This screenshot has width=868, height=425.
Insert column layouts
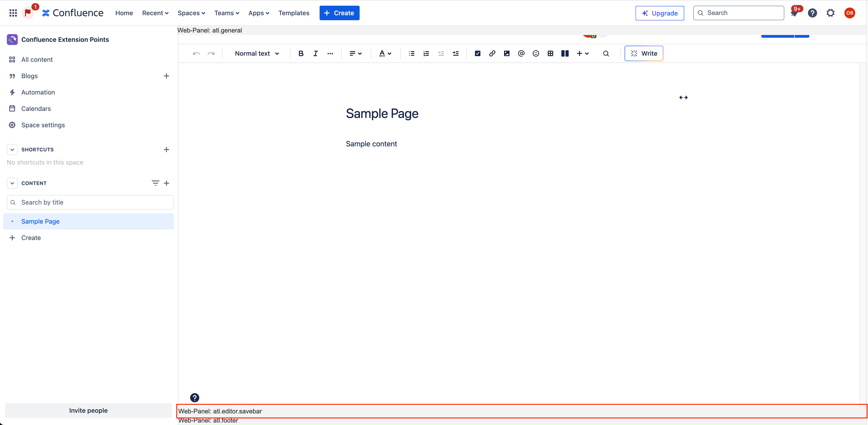(x=565, y=54)
